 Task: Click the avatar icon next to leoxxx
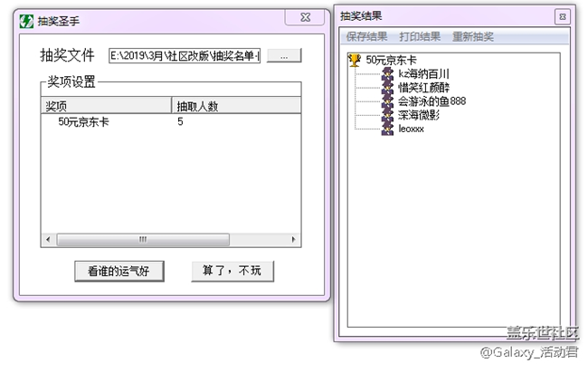point(388,129)
